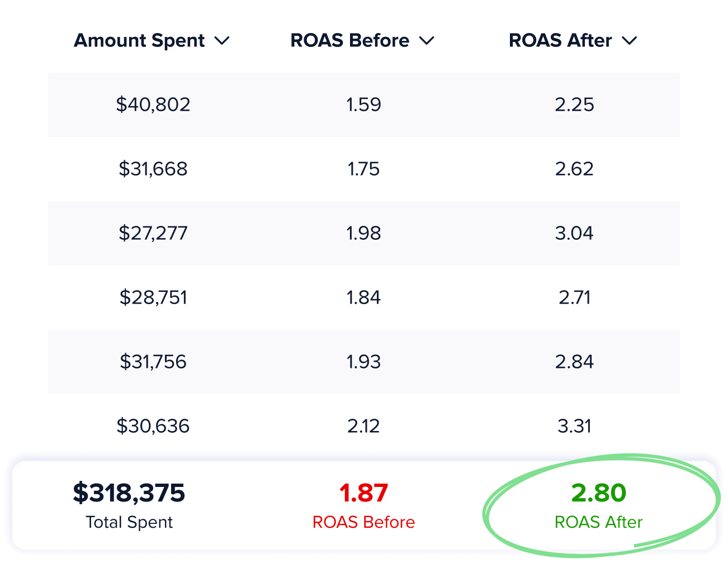Click the ROAS After sort chevron
Viewport: 728px width, 563px height.
tap(630, 41)
